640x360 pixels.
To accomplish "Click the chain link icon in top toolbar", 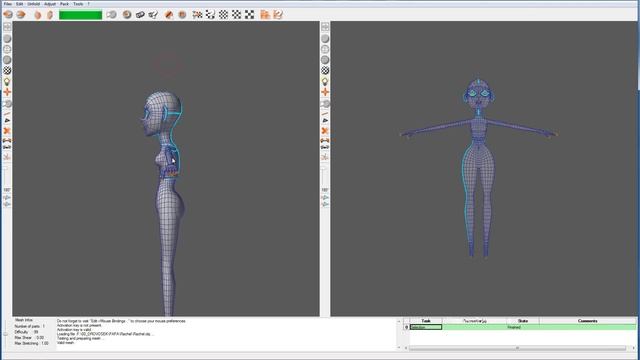I will [x=140, y=15].
